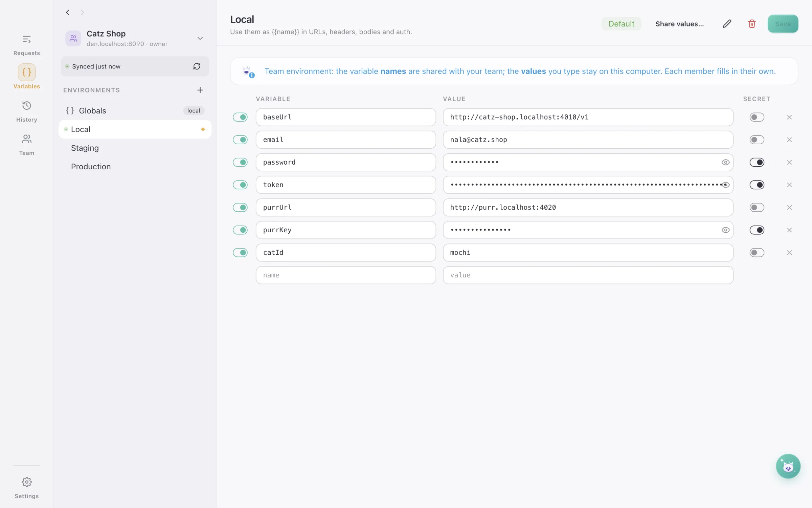
Task: Click the Save button
Action: [x=783, y=24]
